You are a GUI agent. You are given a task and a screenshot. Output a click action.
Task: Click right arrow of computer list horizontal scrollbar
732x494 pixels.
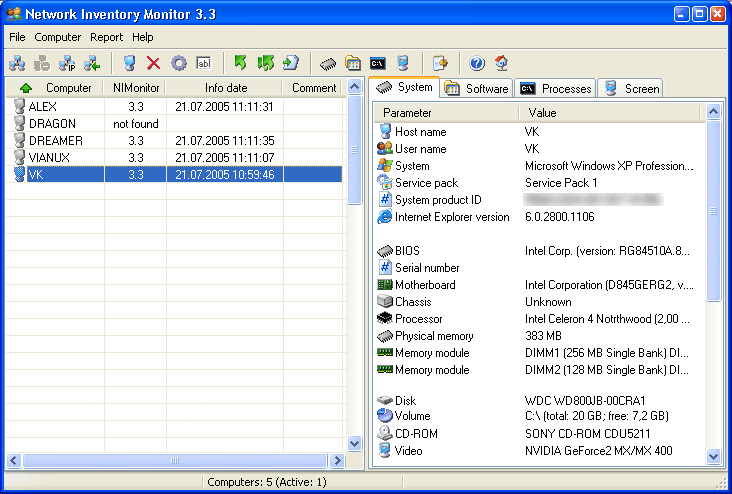point(337,461)
